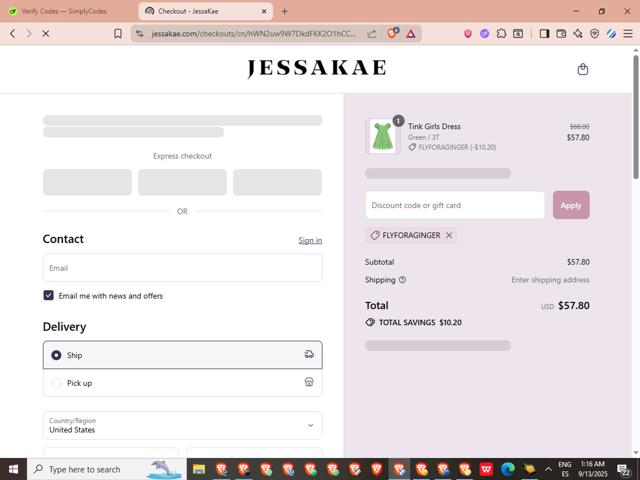Click the Type here to search box
The image size is (640, 480).
click(x=107, y=469)
